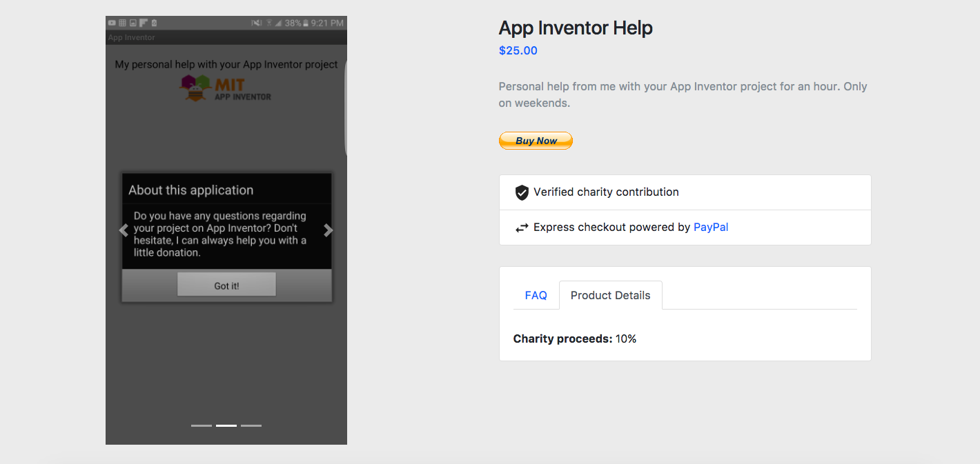This screenshot has width=980, height=464.
Task: Click the verified charity shield icon
Action: coord(522,192)
